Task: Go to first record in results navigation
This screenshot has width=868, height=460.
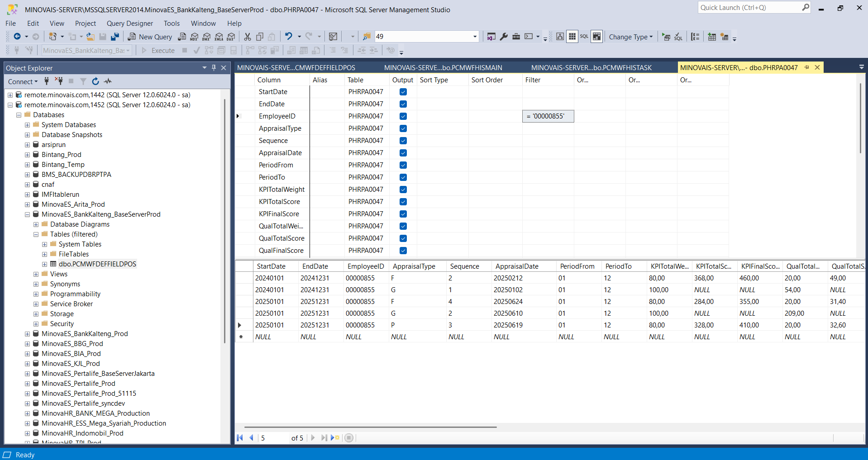Action: (240, 438)
